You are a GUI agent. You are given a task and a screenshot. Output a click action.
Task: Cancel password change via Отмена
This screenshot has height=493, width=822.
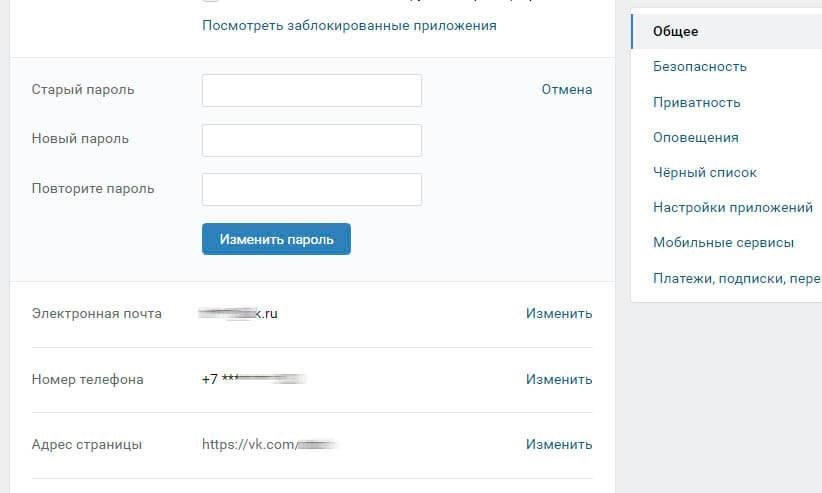click(x=567, y=90)
